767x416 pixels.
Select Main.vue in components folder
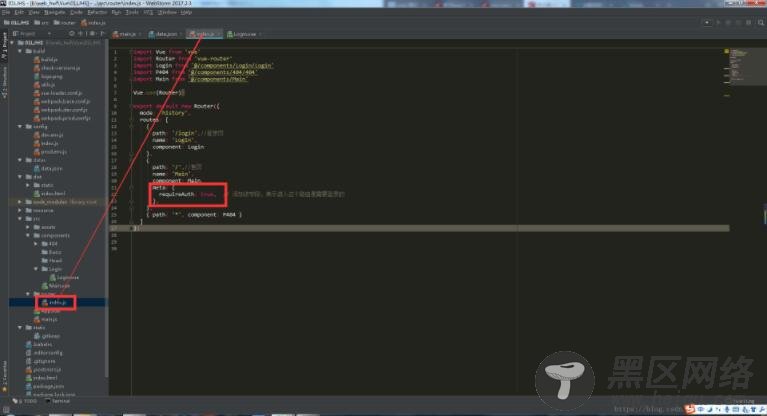55,286
